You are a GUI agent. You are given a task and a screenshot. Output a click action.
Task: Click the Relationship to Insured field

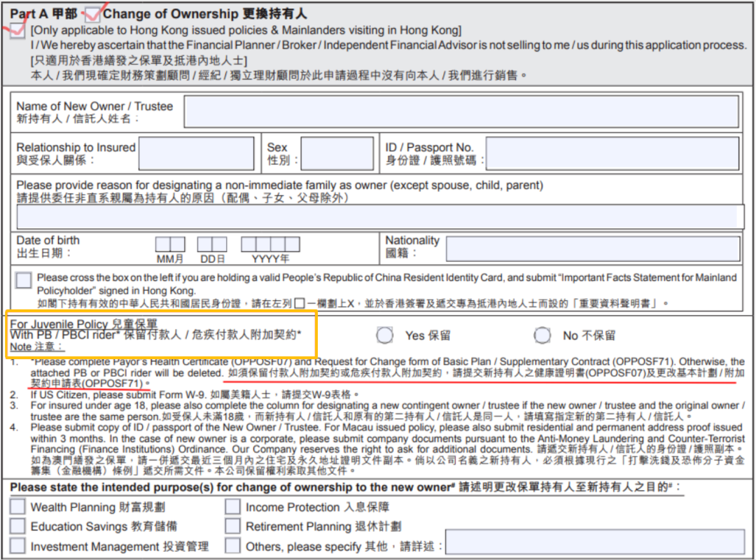point(196,153)
